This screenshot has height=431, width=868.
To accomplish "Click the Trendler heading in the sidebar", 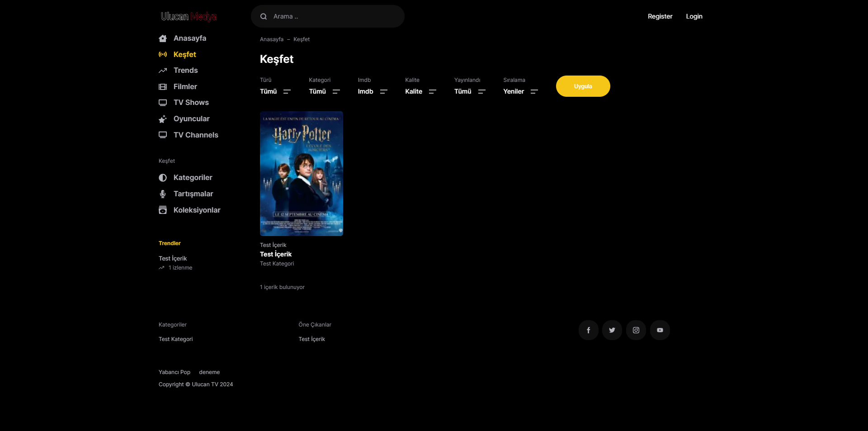I will click(x=170, y=243).
